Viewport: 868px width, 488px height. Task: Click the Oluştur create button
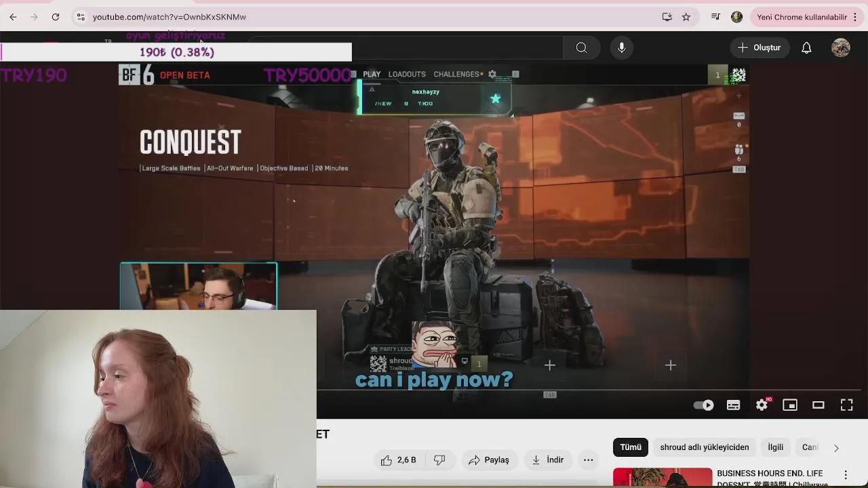759,47
